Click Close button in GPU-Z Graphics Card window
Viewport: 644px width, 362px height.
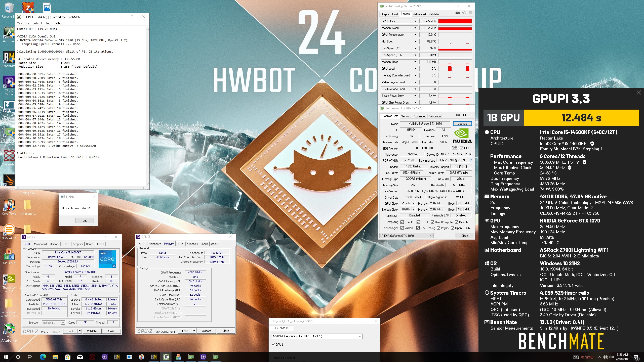pos(465,236)
